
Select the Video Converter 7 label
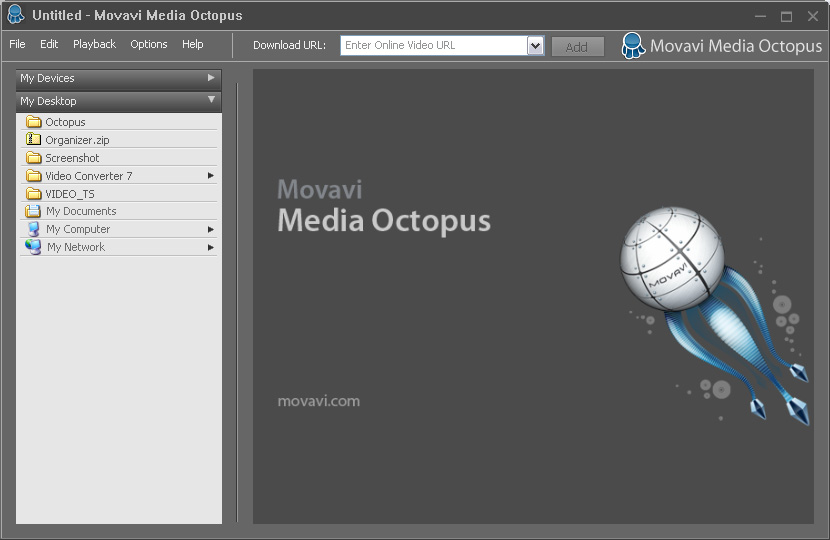point(88,176)
